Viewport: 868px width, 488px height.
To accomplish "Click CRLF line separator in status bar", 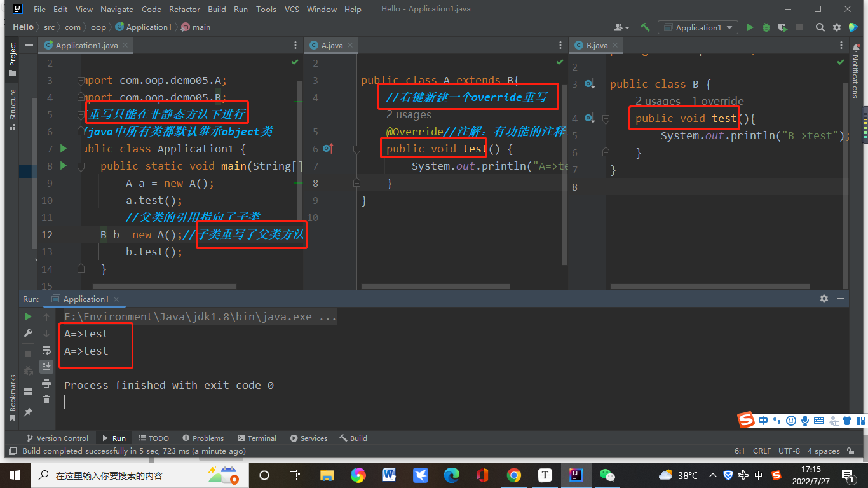I will pos(762,451).
